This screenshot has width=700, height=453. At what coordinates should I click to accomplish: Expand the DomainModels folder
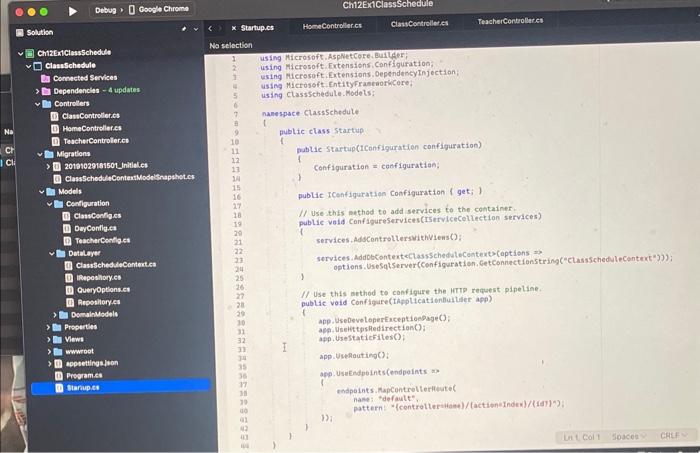point(55,315)
